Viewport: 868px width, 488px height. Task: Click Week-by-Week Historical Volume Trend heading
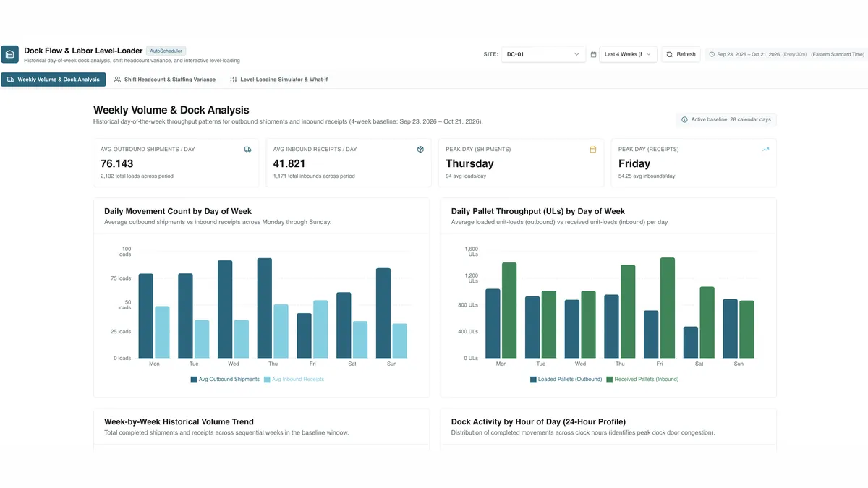(179, 421)
